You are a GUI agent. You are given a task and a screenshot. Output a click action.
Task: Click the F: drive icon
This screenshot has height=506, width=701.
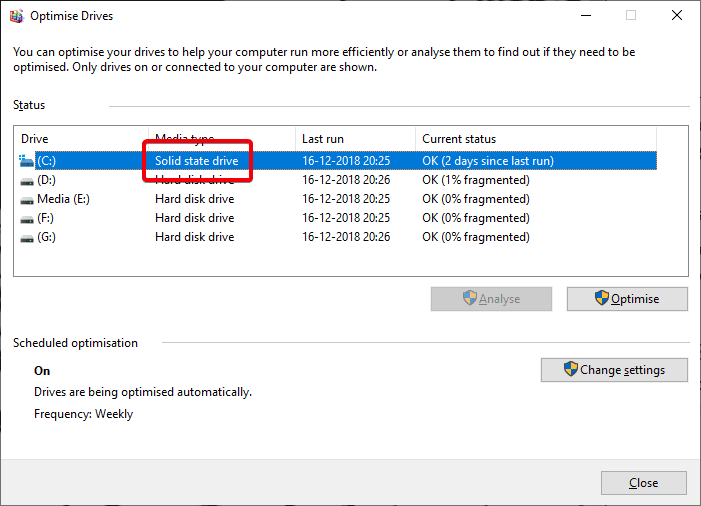27,219
